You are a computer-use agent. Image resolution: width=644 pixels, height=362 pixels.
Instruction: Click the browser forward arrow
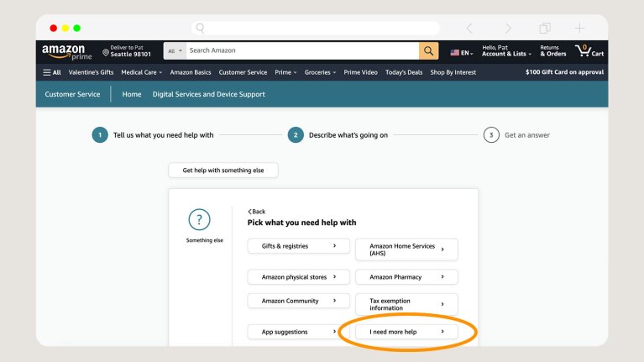click(x=508, y=28)
